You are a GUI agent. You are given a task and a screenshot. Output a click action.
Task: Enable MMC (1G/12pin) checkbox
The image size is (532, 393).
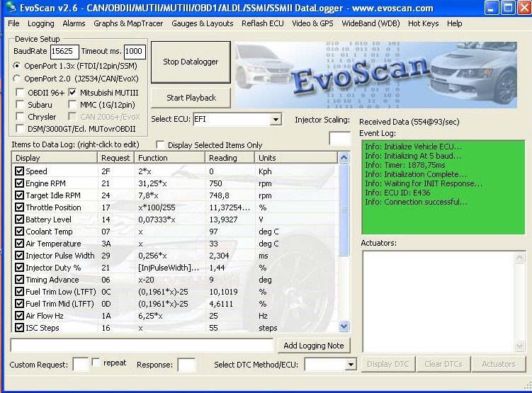pos(72,104)
